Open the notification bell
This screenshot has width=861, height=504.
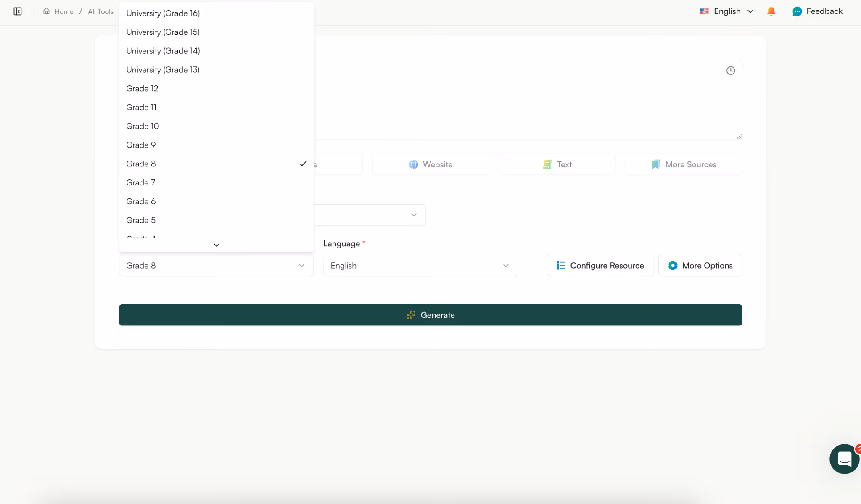[771, 11]
